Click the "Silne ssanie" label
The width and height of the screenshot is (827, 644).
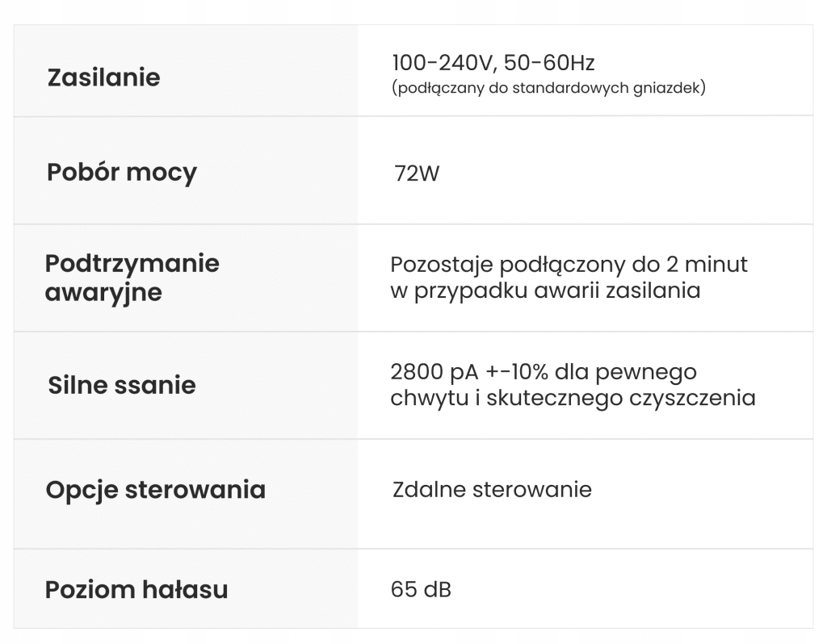122,385
